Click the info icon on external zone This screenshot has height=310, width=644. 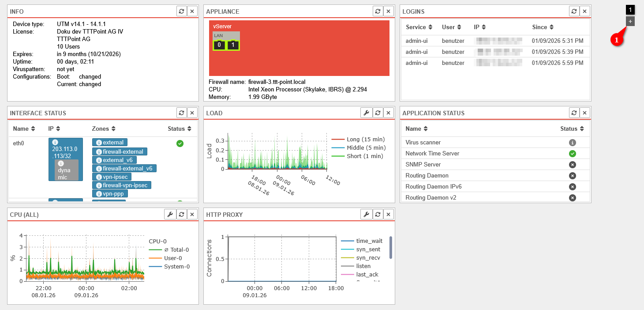click(x=99, y=143)
